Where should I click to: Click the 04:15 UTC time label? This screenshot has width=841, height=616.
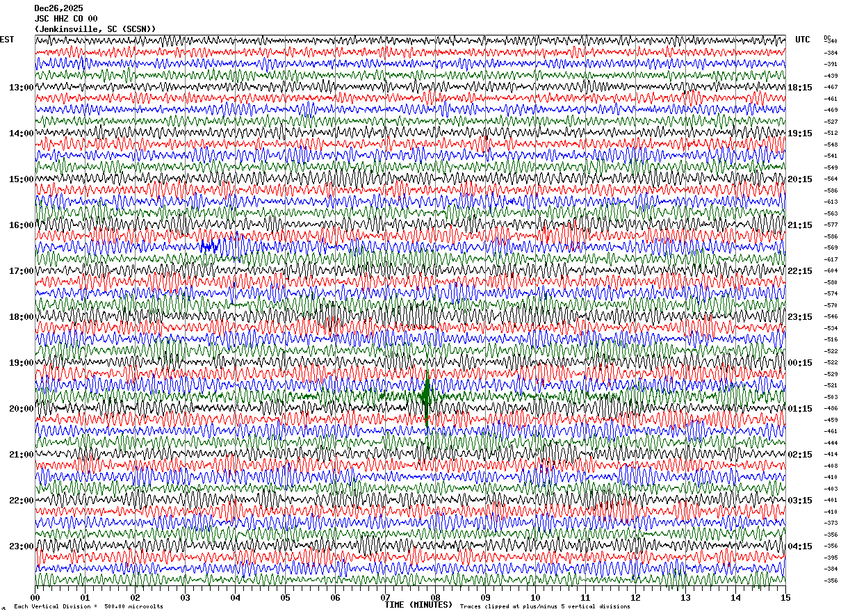coord(800,546)
